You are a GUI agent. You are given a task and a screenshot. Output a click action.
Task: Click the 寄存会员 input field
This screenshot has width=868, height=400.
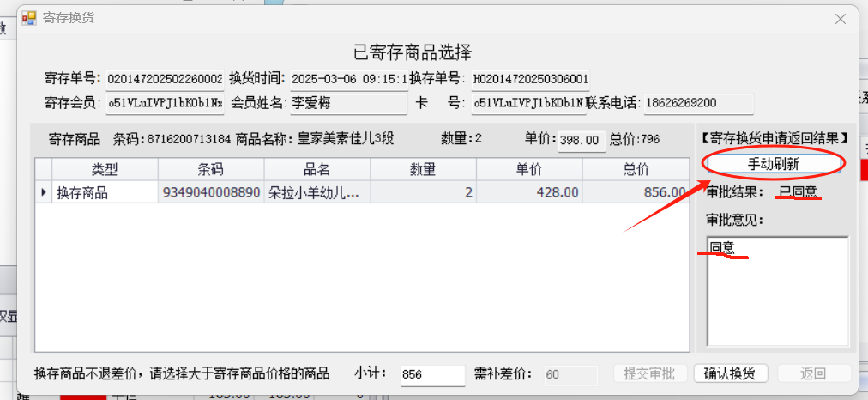(165, 104)
